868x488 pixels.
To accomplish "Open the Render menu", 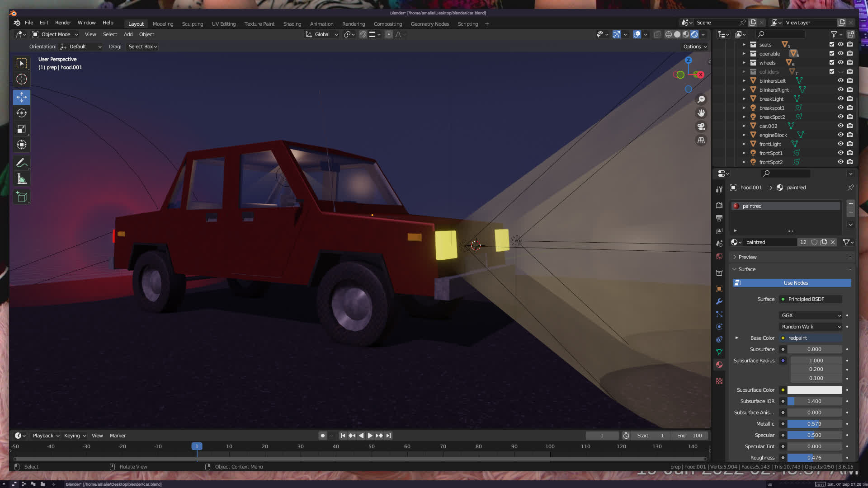I will [63, 23].
